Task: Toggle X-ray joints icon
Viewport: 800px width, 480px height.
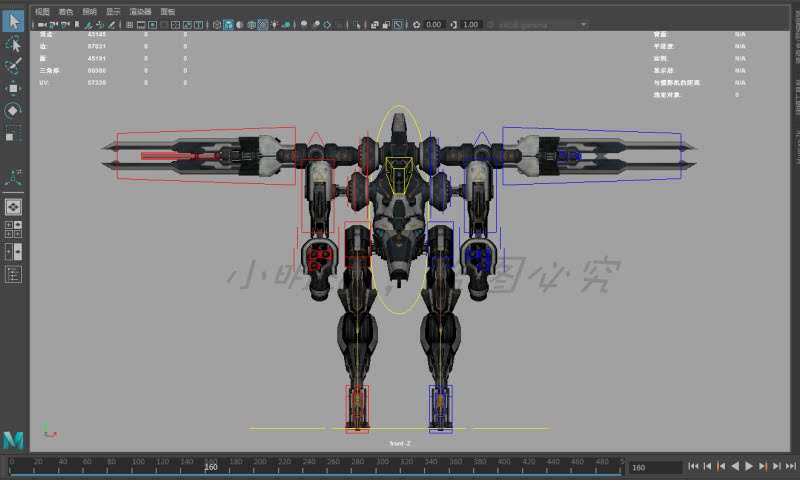Action: point(398,24)
